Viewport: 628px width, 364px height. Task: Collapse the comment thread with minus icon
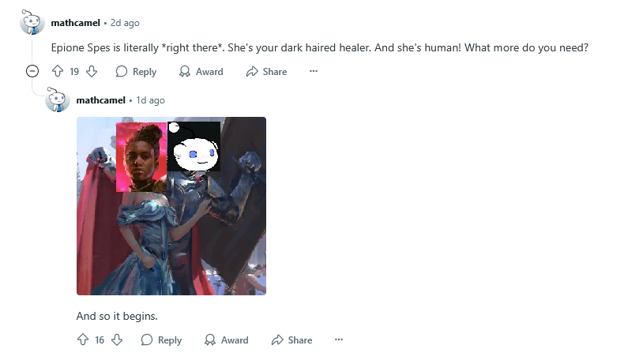[x=32, y=71]
